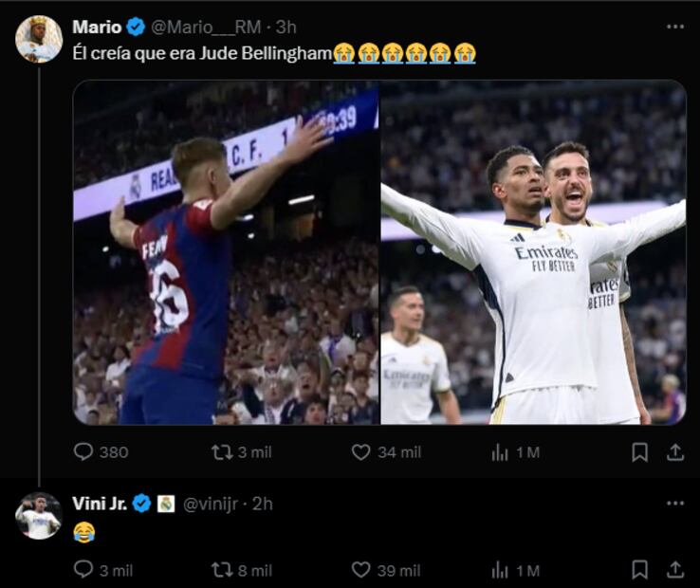This screenshot has height=588, width=700.
Task: Share Mario's tweet
Action: click(x=674, y=452)
